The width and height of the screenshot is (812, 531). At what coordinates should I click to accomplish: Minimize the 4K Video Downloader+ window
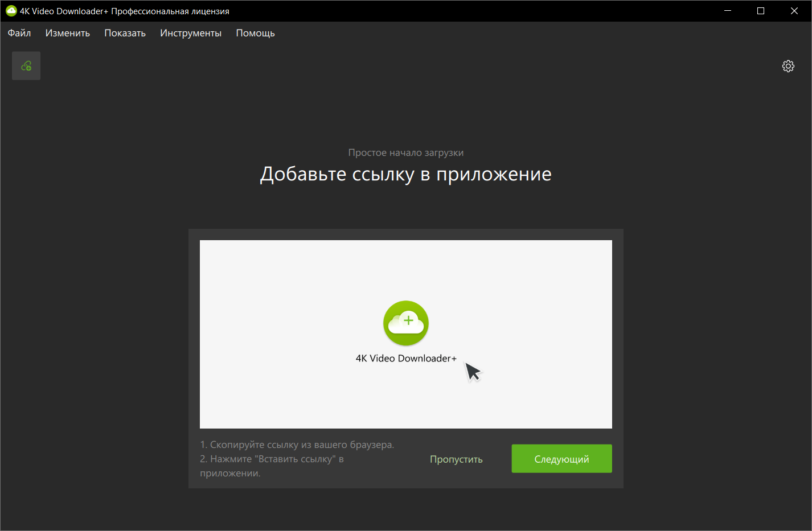[x=728, y=11]
